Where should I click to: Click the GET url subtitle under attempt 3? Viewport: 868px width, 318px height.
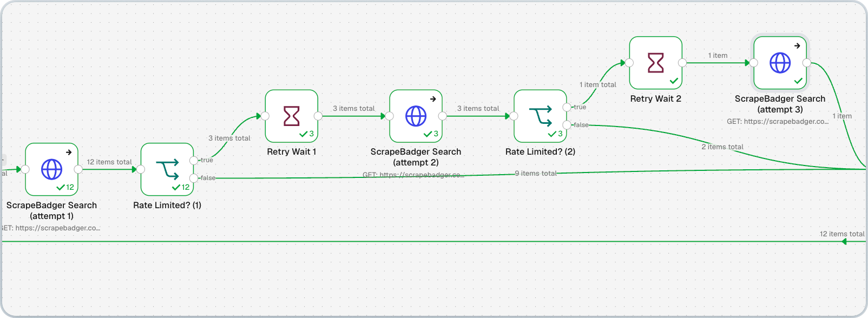[x=778, y=121]
